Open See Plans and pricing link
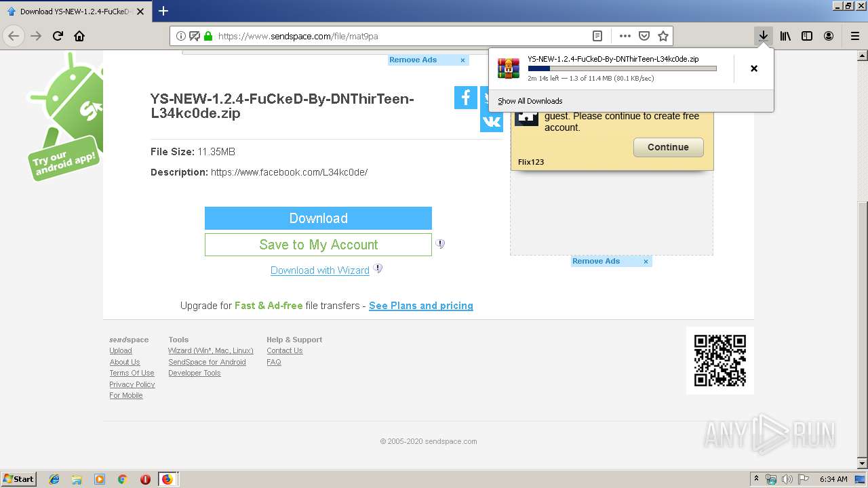 421,306
